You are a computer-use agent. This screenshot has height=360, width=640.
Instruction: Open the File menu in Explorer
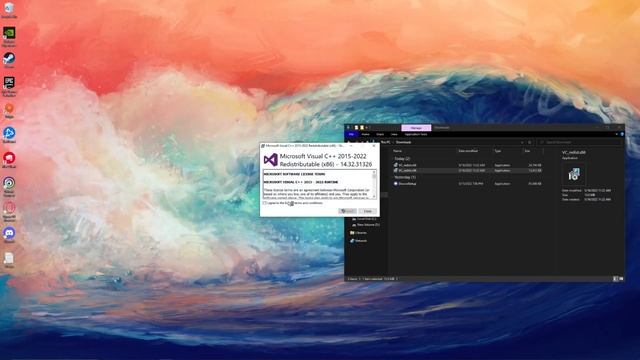point(351,134)
